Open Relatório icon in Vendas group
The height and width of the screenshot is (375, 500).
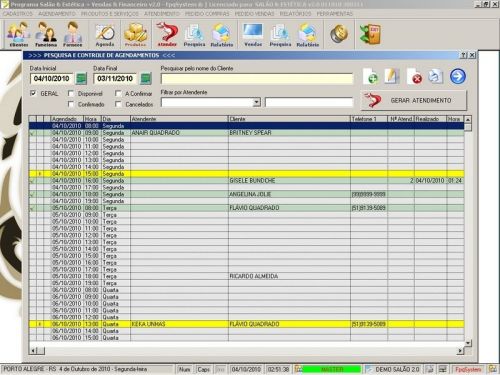coord(308,34)
